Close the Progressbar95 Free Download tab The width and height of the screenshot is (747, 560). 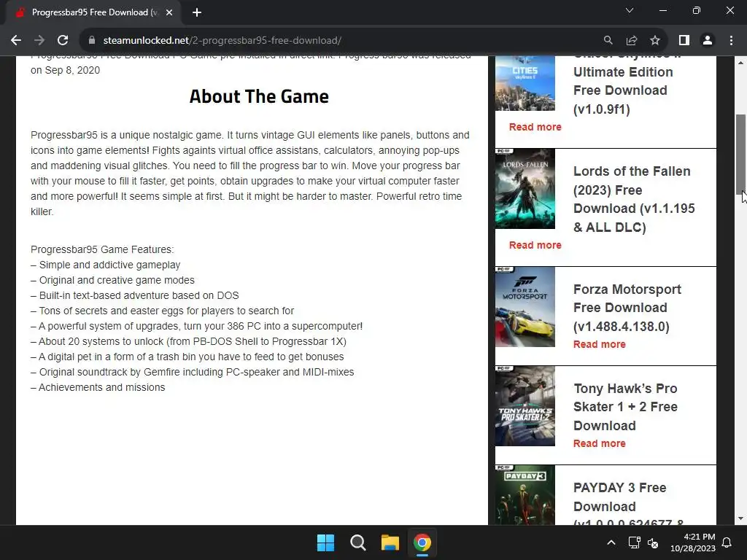(169, 13)
